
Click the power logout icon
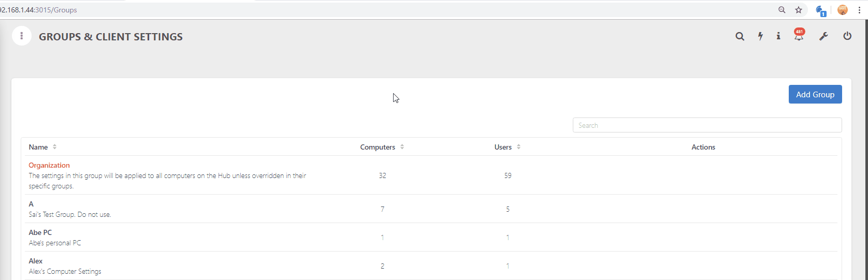pos(847,36)
